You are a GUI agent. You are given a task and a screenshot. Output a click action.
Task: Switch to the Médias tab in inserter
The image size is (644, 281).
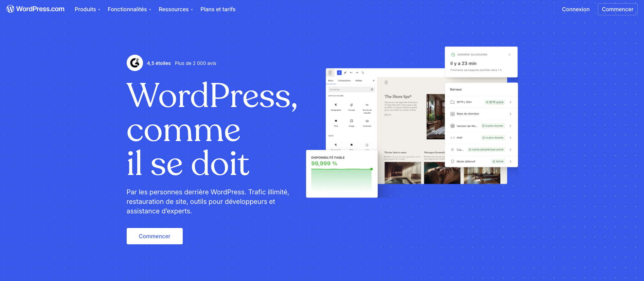click(359, 81)
